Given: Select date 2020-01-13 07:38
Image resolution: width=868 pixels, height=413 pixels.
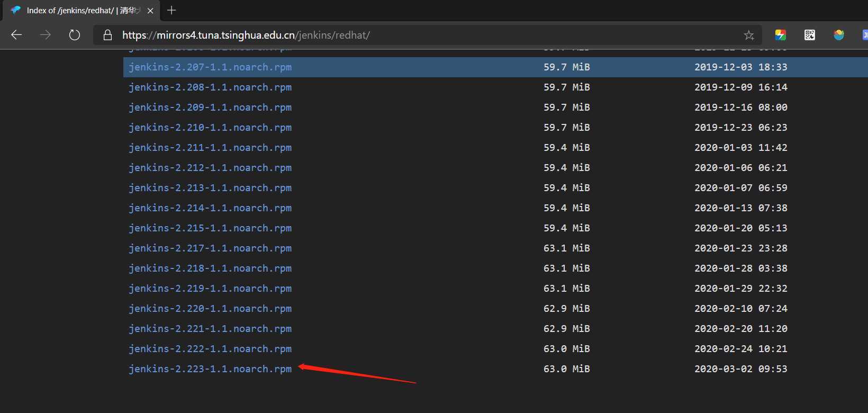Looking at the screenshot, I should (x=741, y=208).
